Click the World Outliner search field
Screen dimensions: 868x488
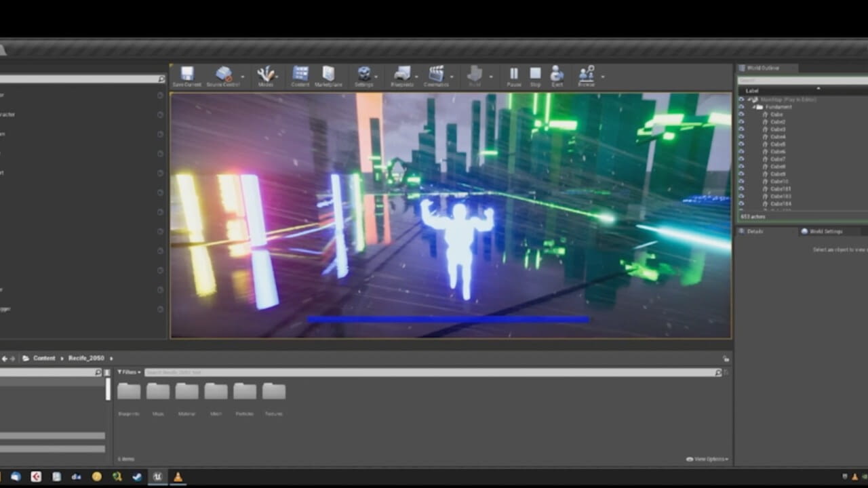click(x=800, y=80)
